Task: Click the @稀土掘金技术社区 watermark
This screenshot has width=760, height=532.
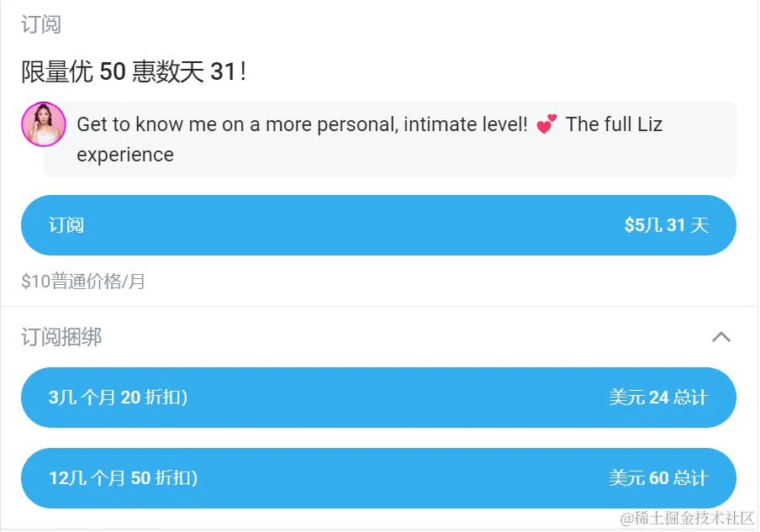Action: tap(687, 519)
